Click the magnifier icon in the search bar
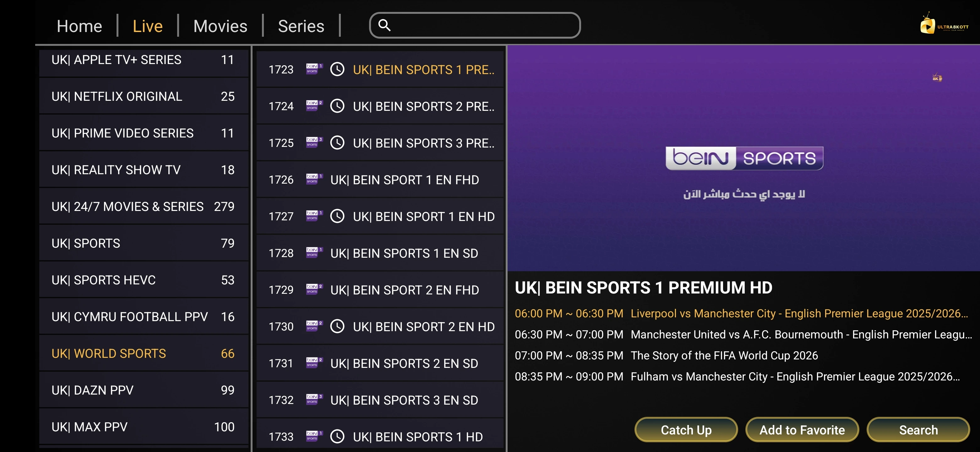The height and width of the screenshot is (452, 980). pos(384,25)
